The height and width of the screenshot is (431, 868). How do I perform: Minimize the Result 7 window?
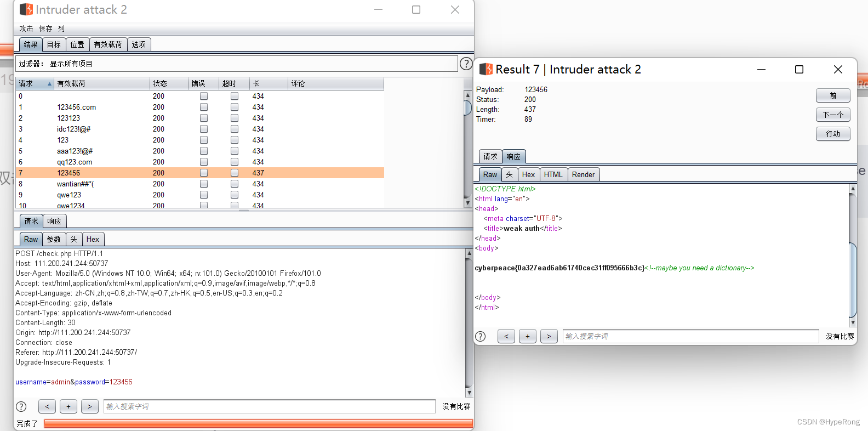pos(761,69)
